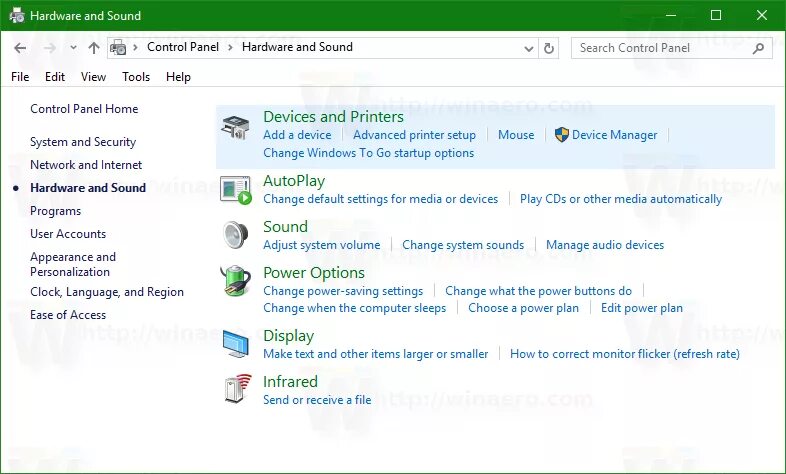Open the recent locations dropdown arrow
786x474 pixels.
(73, 48)
